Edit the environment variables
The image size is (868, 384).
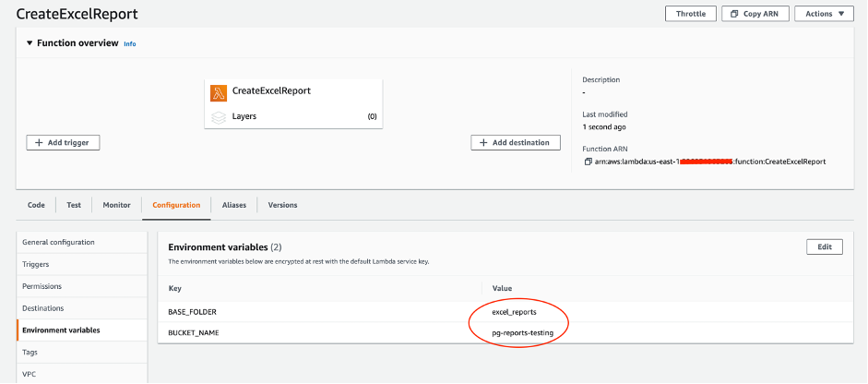825,247
